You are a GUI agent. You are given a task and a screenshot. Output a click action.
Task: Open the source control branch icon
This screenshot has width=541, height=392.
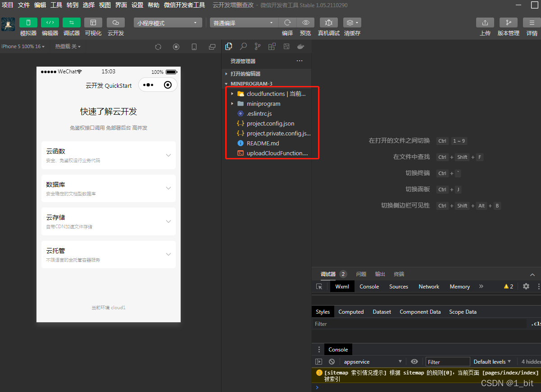tap(258, 46)
